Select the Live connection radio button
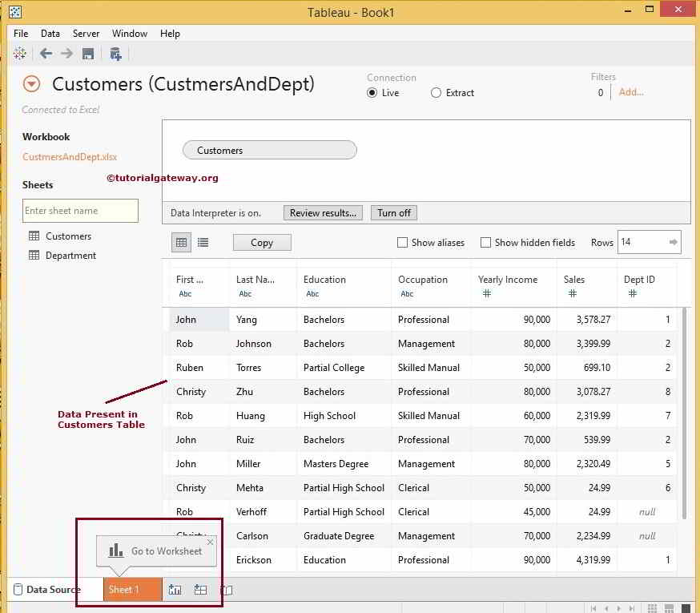700x613 pixels. [371, 92]
